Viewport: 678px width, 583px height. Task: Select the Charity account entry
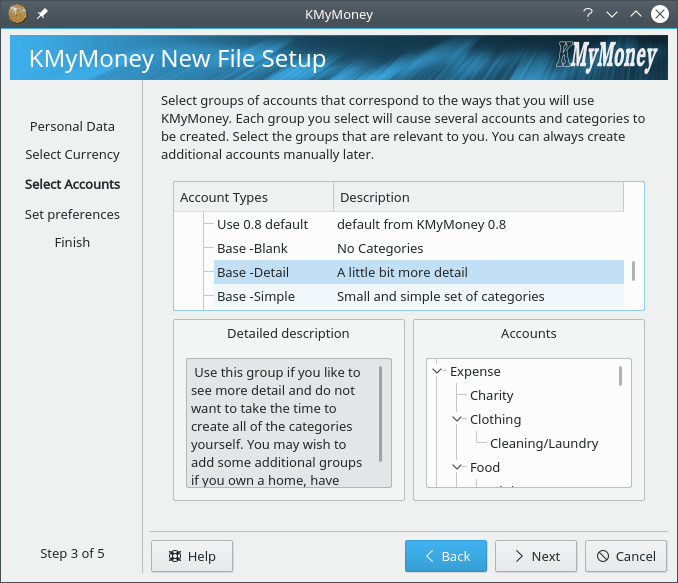[x=492, y=395]
